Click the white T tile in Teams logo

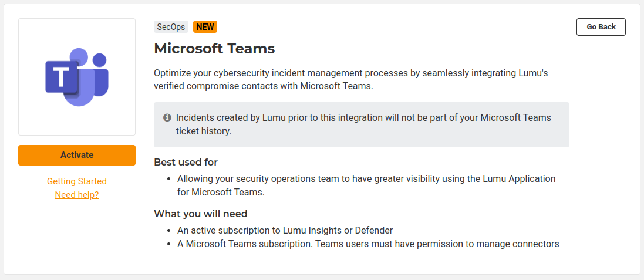click(62, 77)
